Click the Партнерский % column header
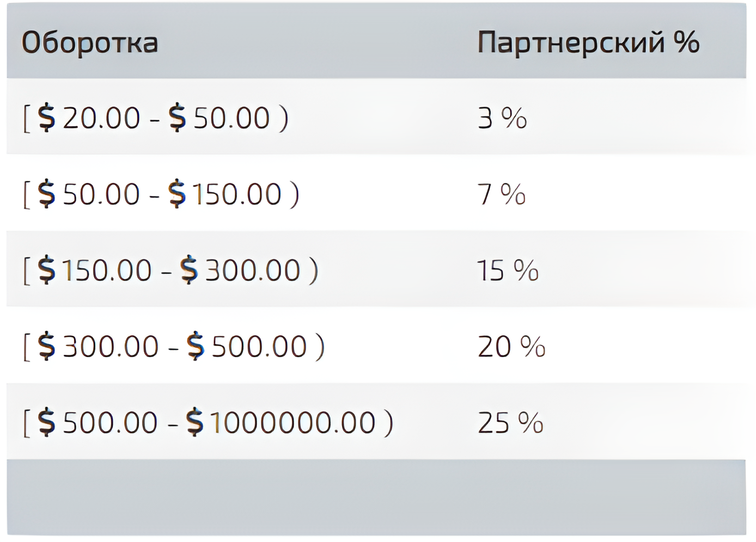Screen dimensions: 756x542 pos(588,42)
